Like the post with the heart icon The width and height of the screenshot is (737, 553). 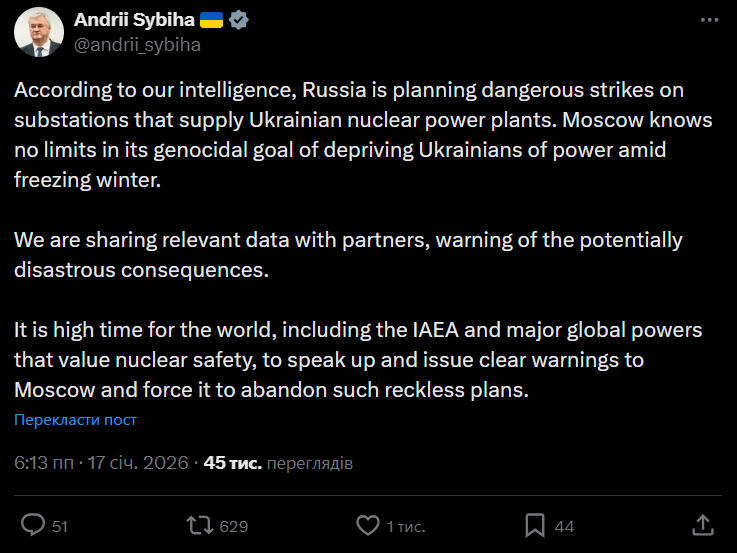pyautogui.click(x=367, y=525)
